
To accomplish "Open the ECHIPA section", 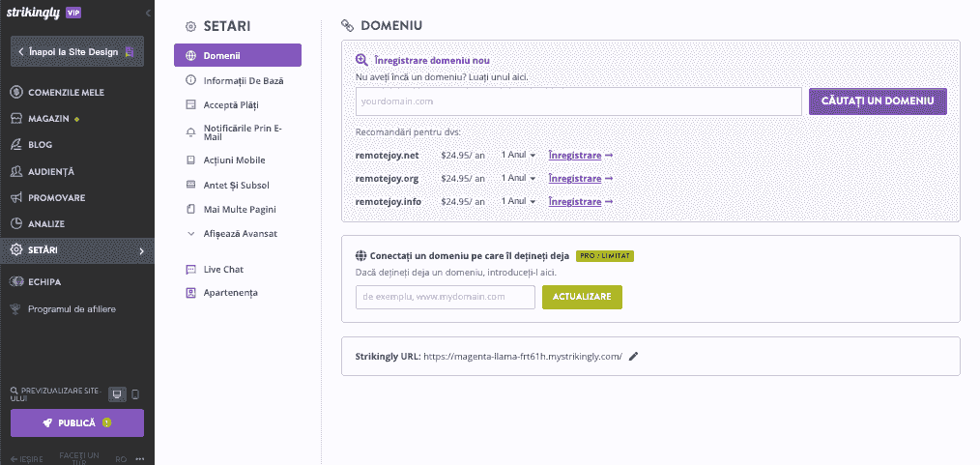I will [44, 282].
